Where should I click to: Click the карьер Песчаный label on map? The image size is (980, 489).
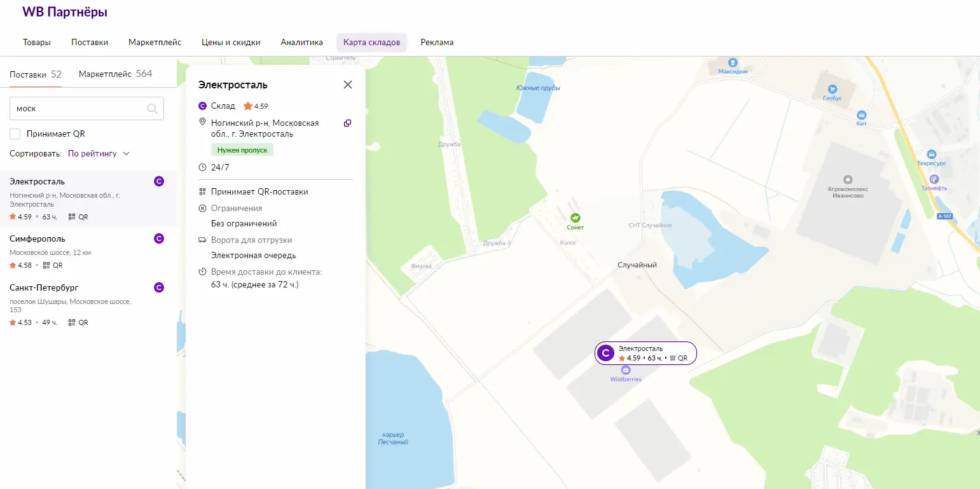[x=393, y=438]
